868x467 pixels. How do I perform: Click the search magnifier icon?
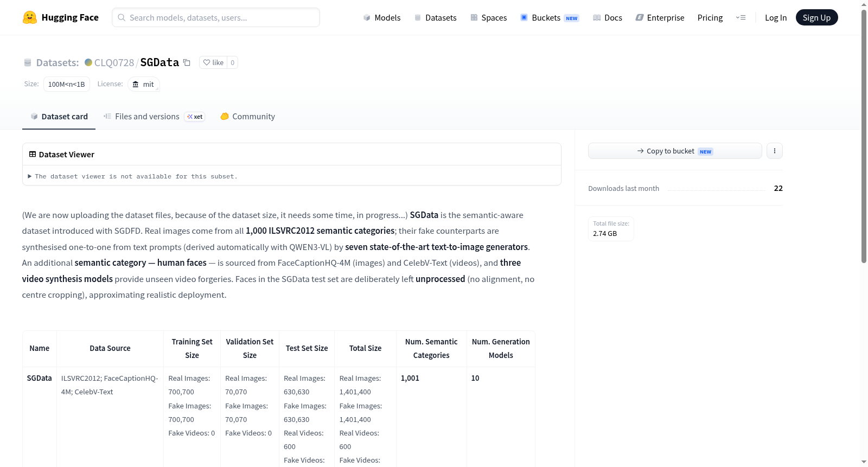[122, 17]
